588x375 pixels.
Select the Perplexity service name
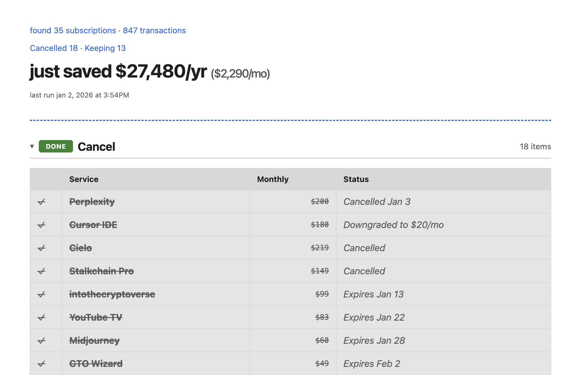tap(92, 202)
